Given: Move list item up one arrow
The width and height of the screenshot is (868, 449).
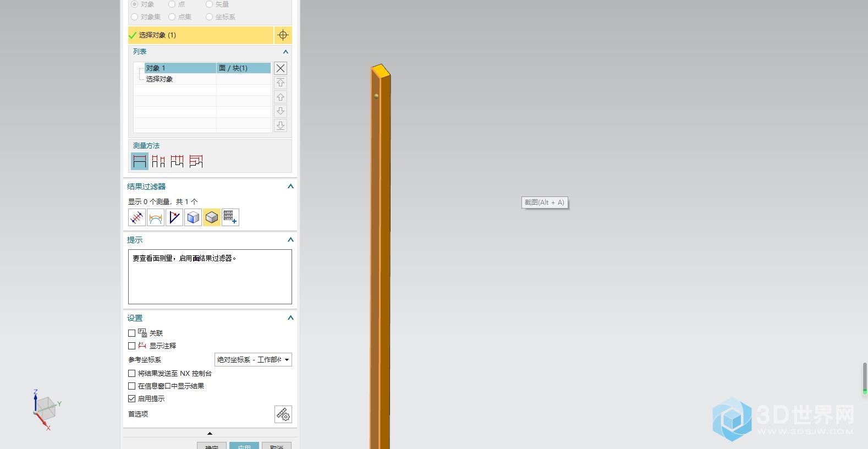Looking at the screenshot, I should (281, 97).
